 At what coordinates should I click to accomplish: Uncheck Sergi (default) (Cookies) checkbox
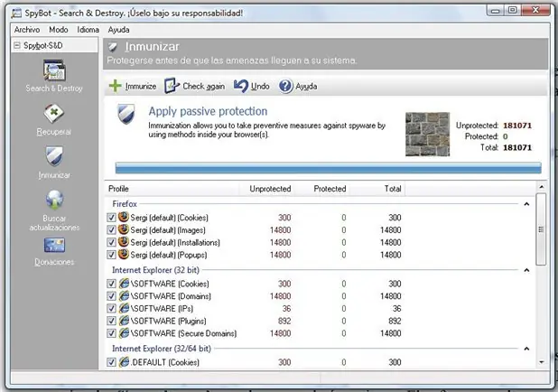coord(111,217)
